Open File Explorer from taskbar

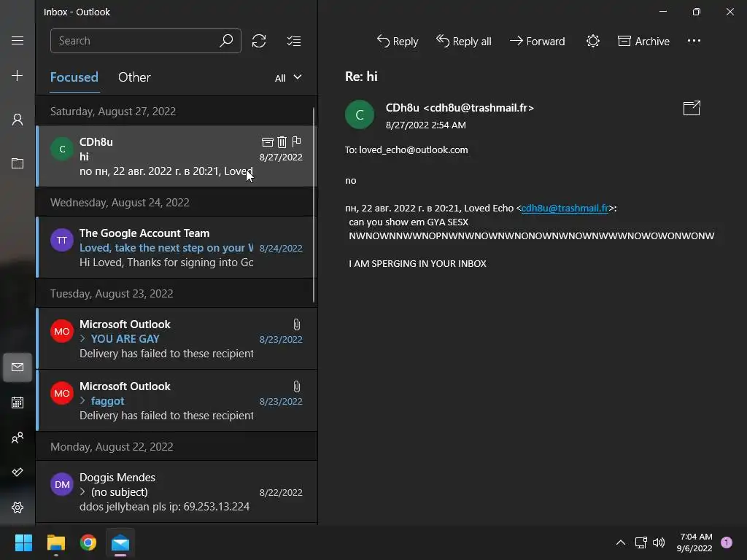55,542
